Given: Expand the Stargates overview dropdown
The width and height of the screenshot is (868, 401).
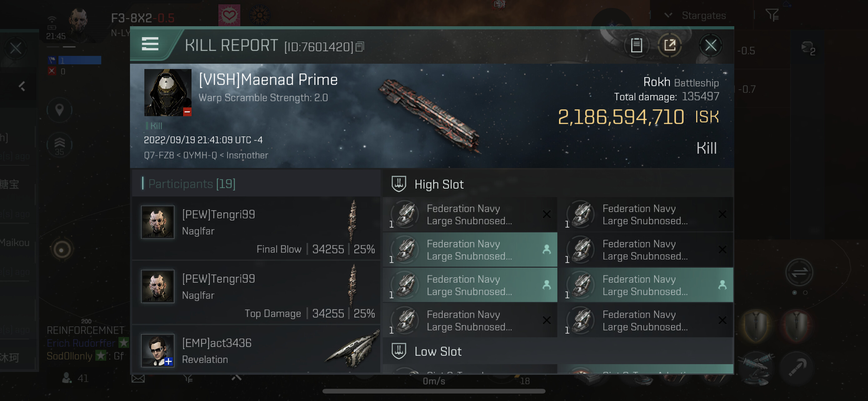Looking at the screenshot, I should click(x=668, y=15).
